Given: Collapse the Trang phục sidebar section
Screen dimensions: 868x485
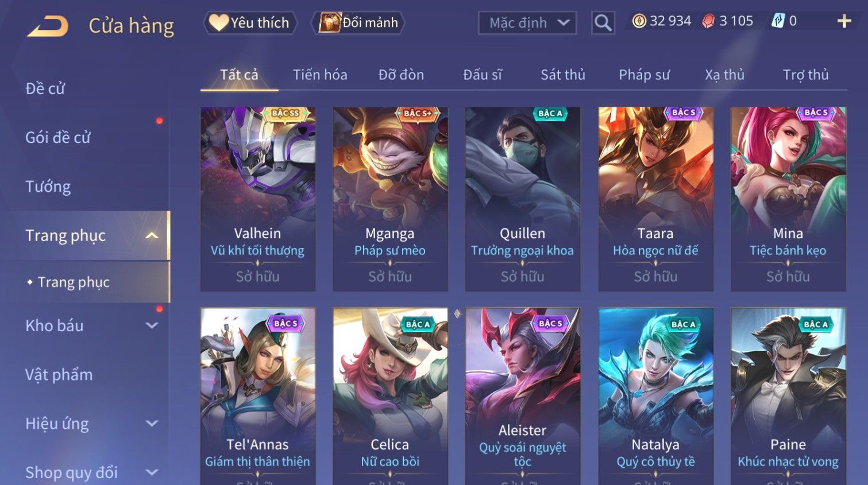Looking at the screenshot, I should [152, 236].
